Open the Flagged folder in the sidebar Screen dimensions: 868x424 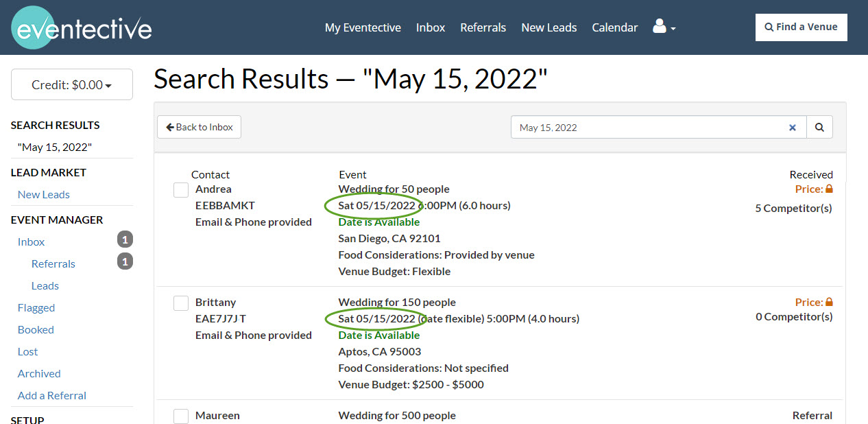pos(36,308)
